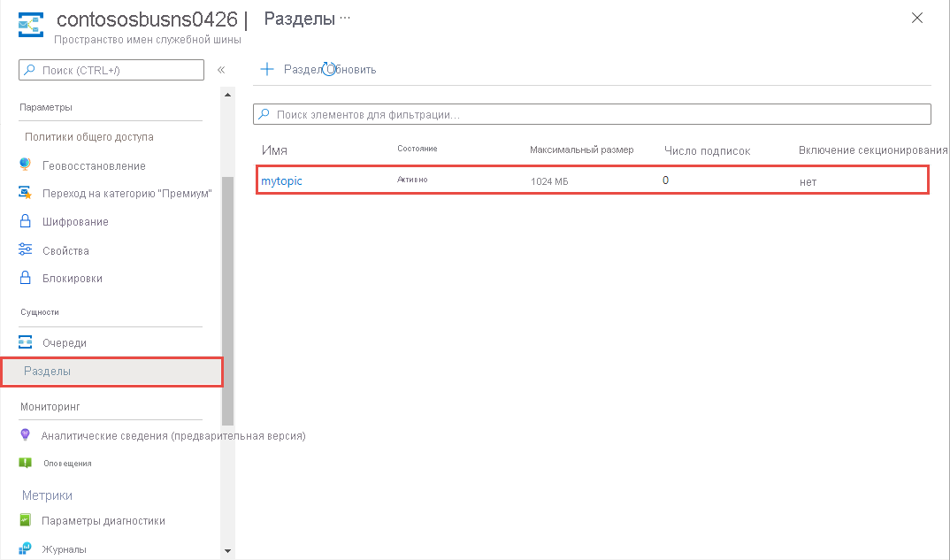The image size is (950, 560).
Task: Open Аналитические сведения (предварительная версия)
Action: [173, 436]
